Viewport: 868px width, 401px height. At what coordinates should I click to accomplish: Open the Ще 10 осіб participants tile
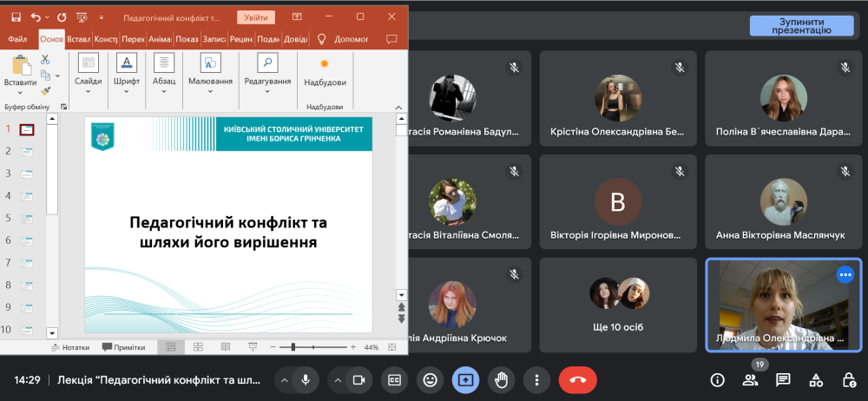618,305
